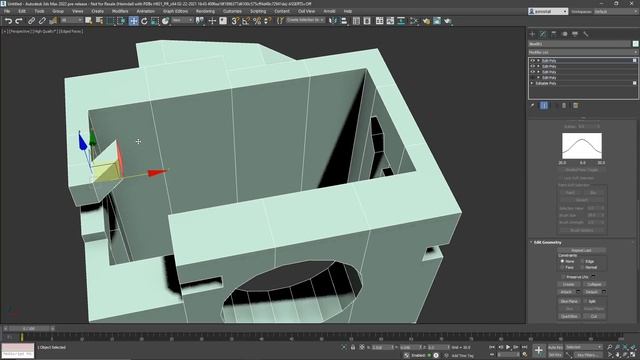
Task: Enable the Split checkbox
Action: tap(585, 301)
